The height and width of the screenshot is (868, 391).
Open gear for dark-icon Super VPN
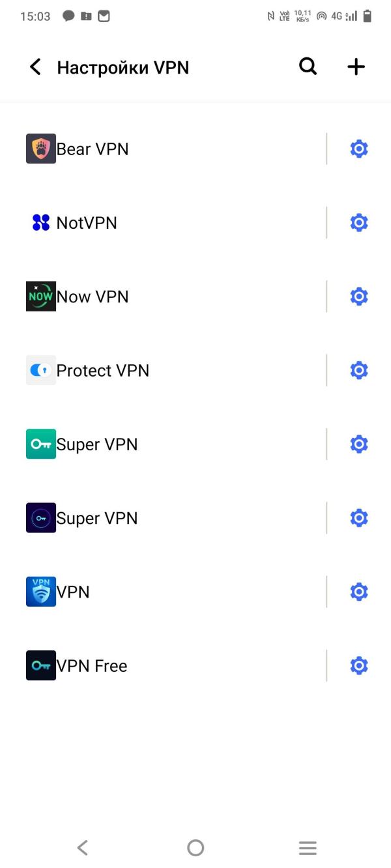pyautogui.click(x=359, y=518)
